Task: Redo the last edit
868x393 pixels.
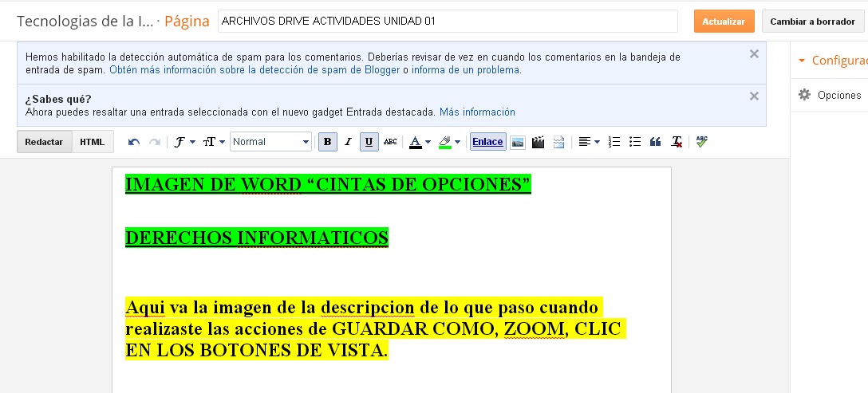Action: [155, 142]
